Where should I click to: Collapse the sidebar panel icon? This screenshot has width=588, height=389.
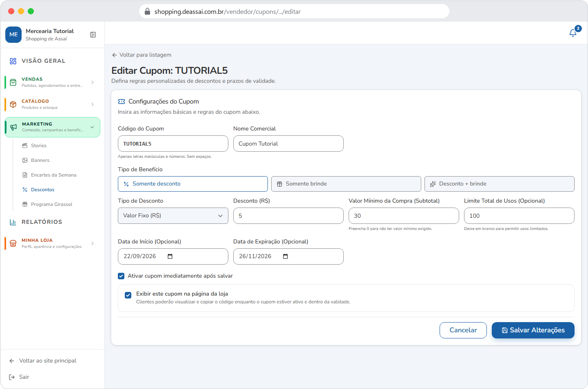point(93,35)
